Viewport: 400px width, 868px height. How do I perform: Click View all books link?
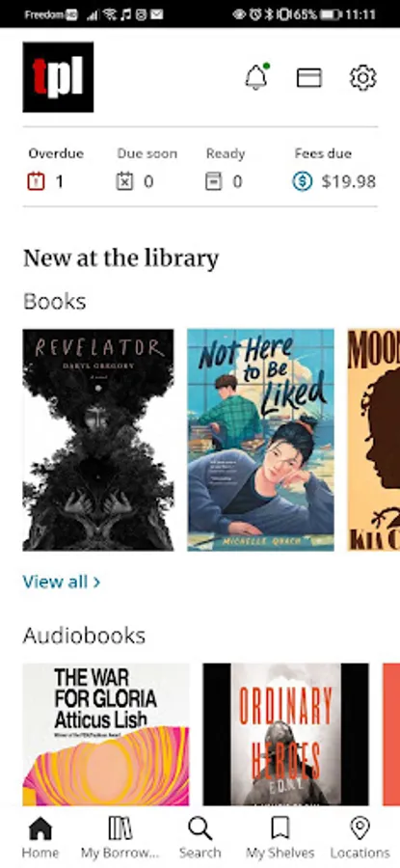tap(62, 582)
